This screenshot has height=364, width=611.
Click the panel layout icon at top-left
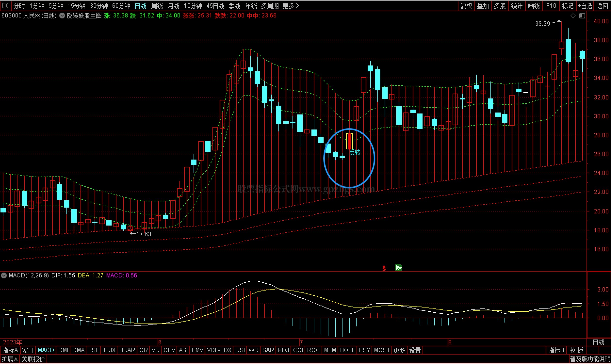5,5
